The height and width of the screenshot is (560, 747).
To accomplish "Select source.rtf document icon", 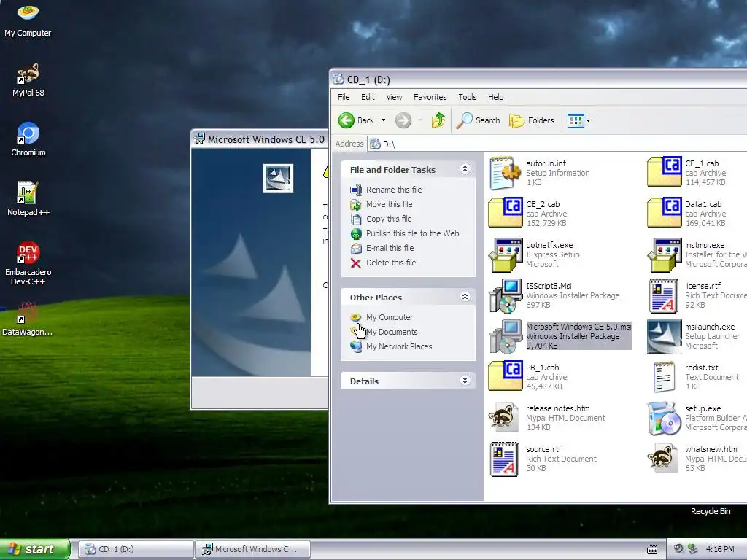I will [505, 459].
